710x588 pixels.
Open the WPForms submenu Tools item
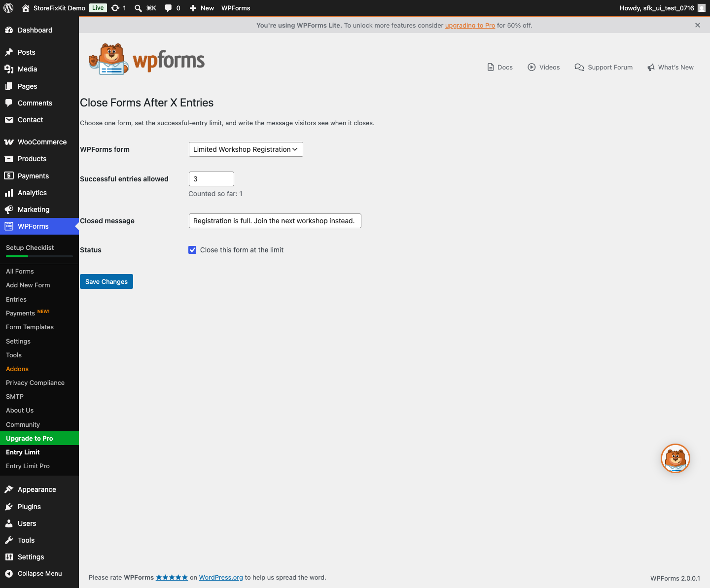pyautogui.click(x=14, y=355)
